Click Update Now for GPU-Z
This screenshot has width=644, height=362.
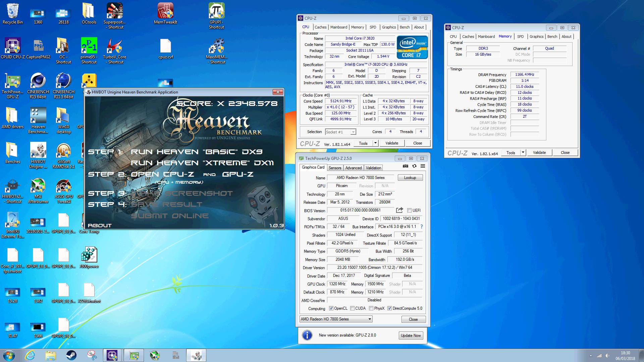411,336
